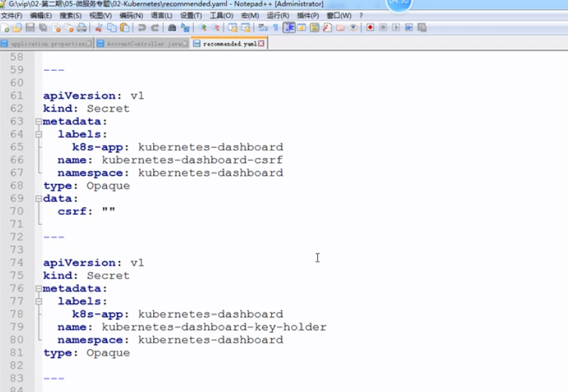The height and width of the screenshot is (392, 568).
Task: Copy selection using the Copy icon
Action: [x=112, y=28]
